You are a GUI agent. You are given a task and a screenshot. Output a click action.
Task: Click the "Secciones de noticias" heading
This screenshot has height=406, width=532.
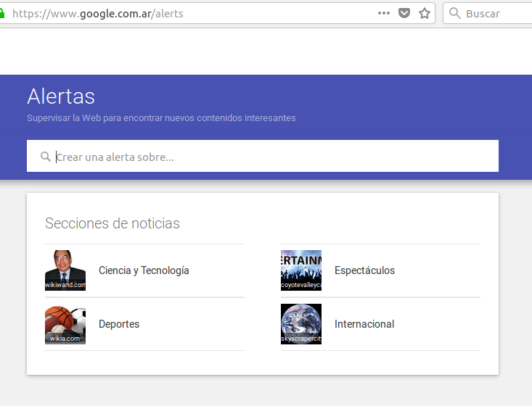(112, 223)
